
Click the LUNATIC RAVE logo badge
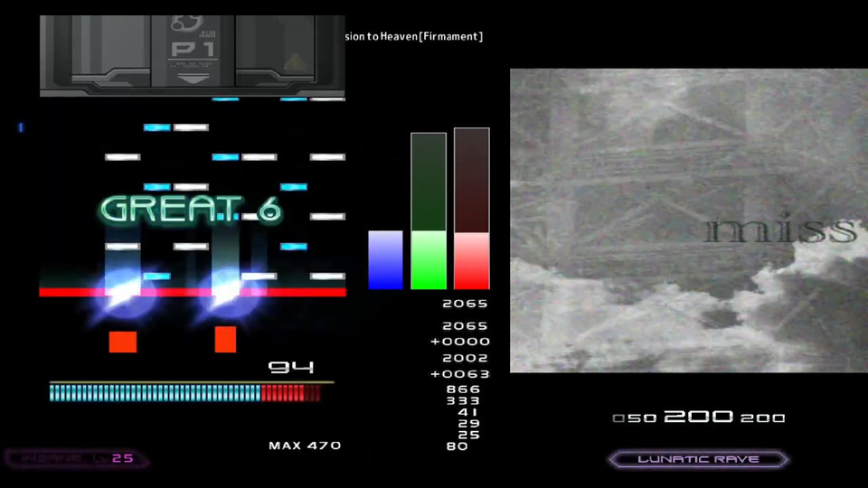(x=698, y=459)
